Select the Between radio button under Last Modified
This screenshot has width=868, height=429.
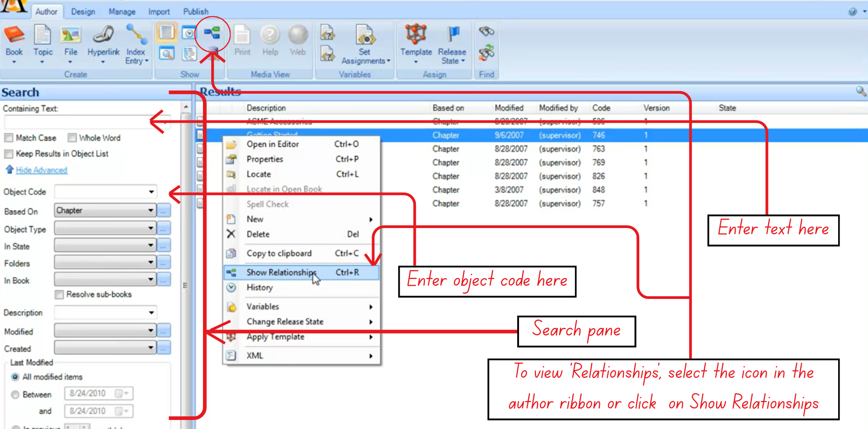15,394
